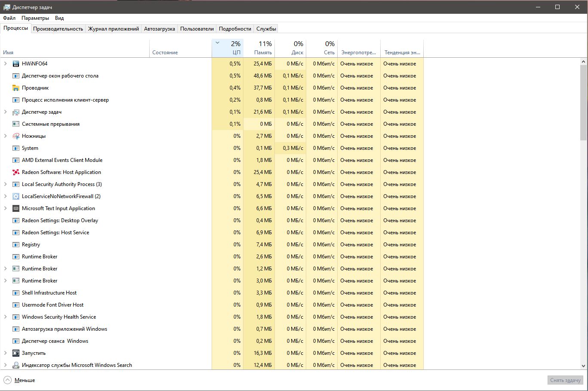Click the process list scrollbar down arrow

click(x=584, y=366)
